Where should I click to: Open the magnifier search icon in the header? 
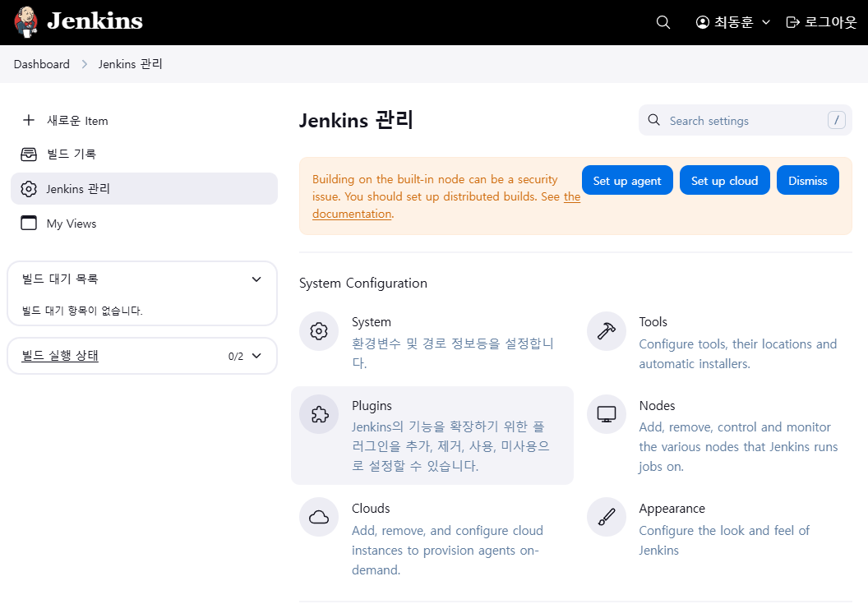[663, 22]
